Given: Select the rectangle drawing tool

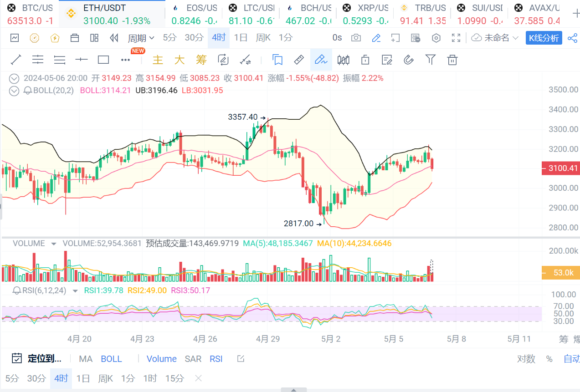Looking at the screenshot, I should pos(103,60).
